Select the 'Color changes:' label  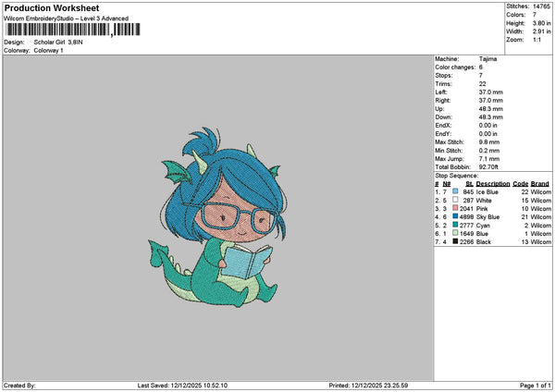coord(455,67)
